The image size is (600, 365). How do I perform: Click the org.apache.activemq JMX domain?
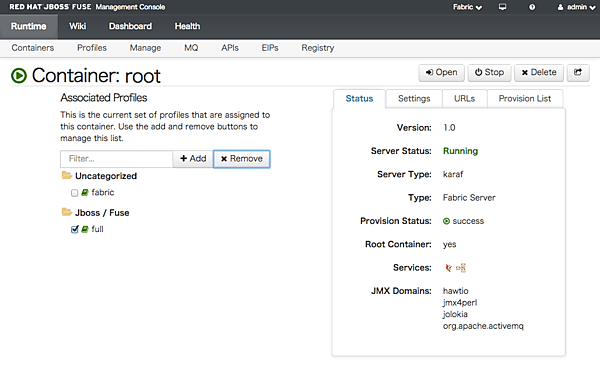click(483, 326)
